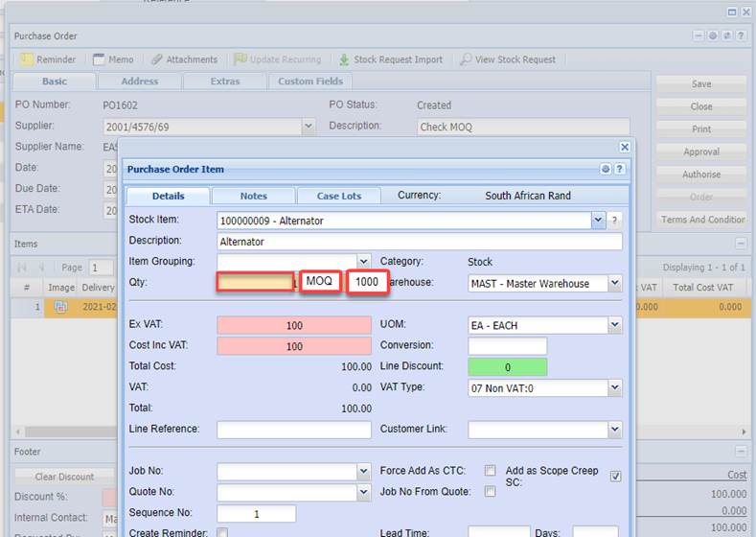This screenshot has width=756, height=537.
Task: Click the green Line Discount field
Action: click(x=507, y=367)
